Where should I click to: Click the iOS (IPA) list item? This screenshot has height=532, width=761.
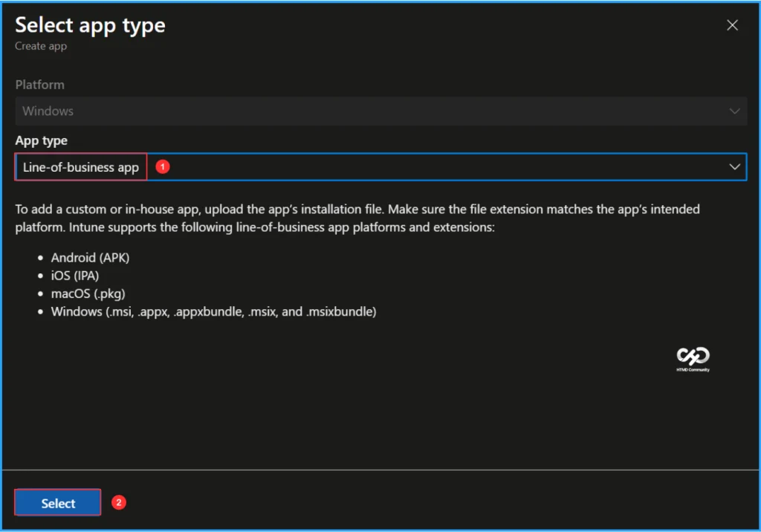[x=75, y=276]
